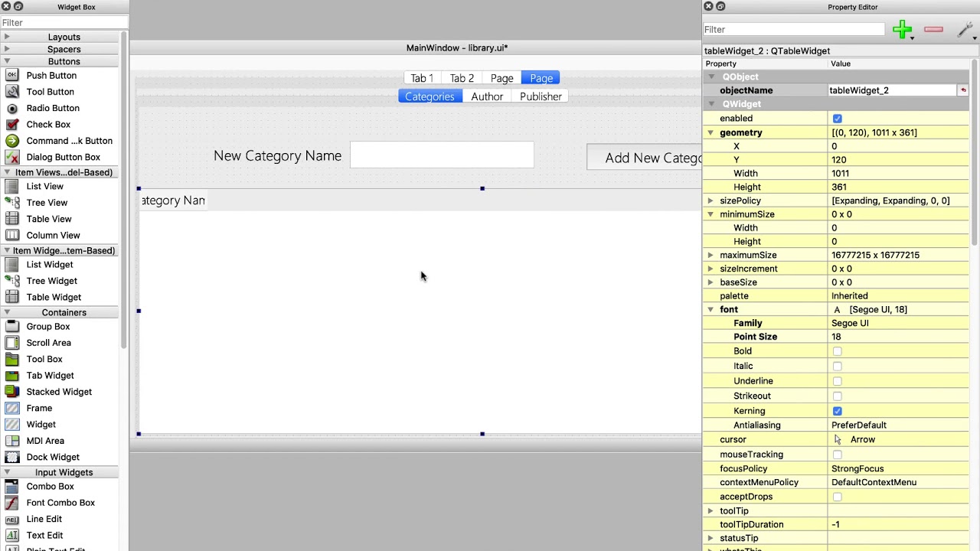Enable the Bold font checkbox
This screenshot has height=551, width=980.
tap(837, 351)
